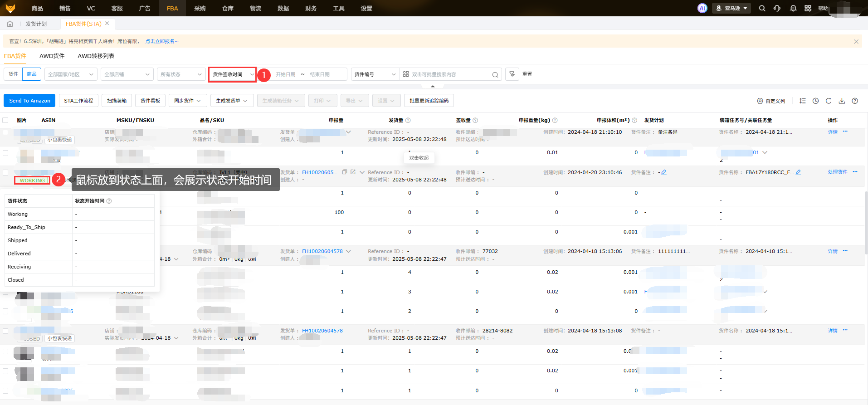The width and height of the screenshot is (868, 405).
Task: Open customer support headset icon
Action: click(777, 8)
